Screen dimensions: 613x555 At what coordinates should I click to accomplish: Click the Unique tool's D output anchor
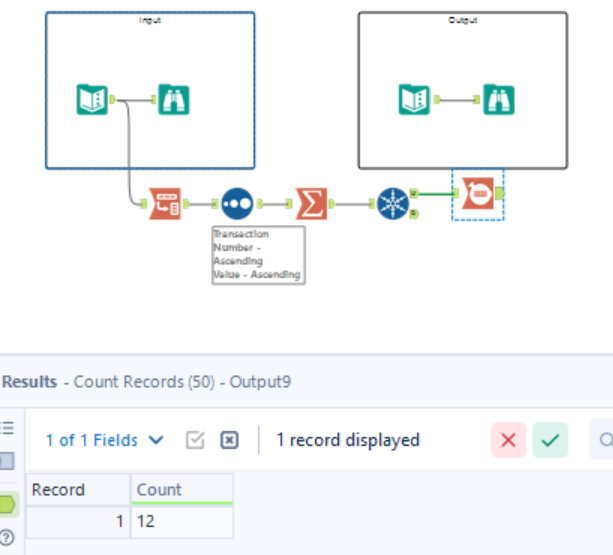pyautogui.click(x=414, y=213)
